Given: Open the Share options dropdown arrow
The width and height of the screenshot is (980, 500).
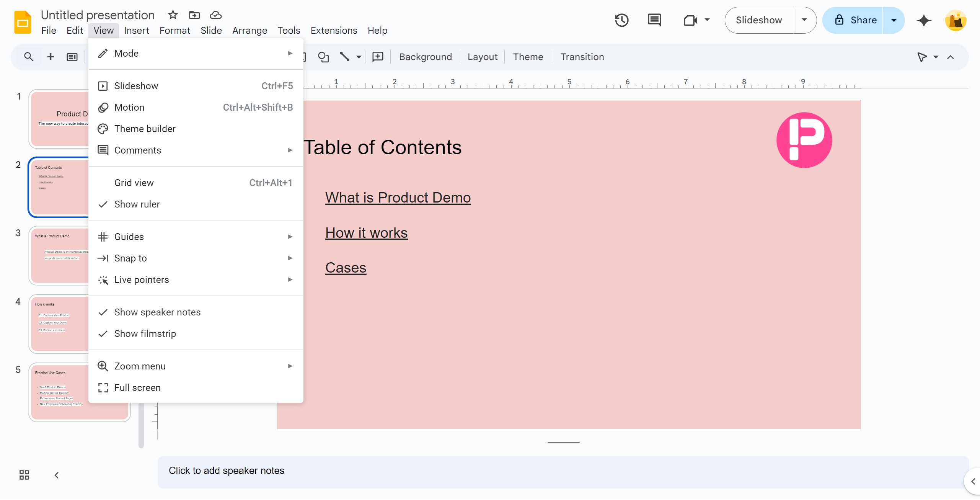Looking at the screenshot, I should (894, 20).
